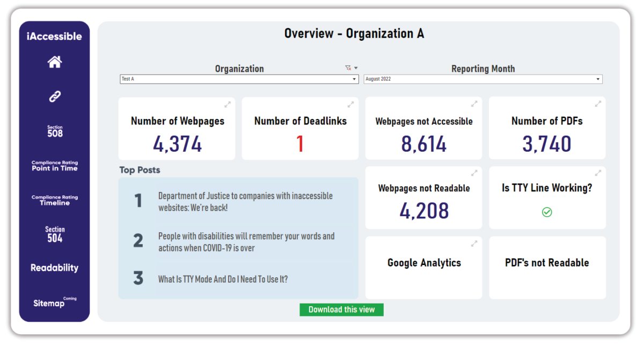The width and height of the screenshot is (644, 347).
Task: Switch to the Readability section
Action: tap(55, 268)
